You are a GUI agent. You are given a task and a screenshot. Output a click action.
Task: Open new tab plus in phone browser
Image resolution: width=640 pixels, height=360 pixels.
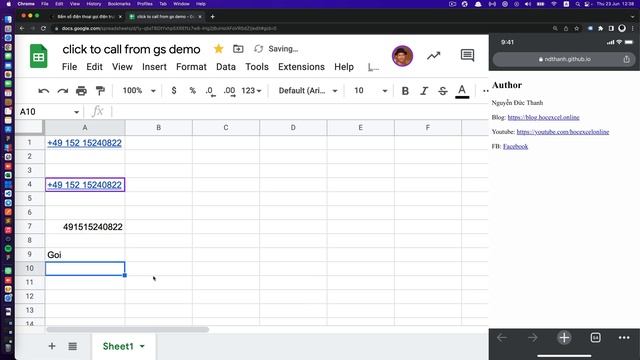(564, 338)
